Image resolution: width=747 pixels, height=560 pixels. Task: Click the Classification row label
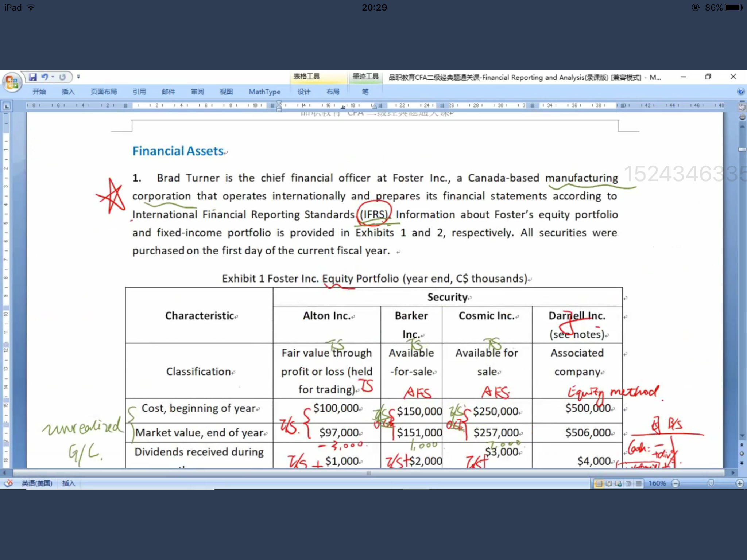pyautogui.click(x=199, y=372)
